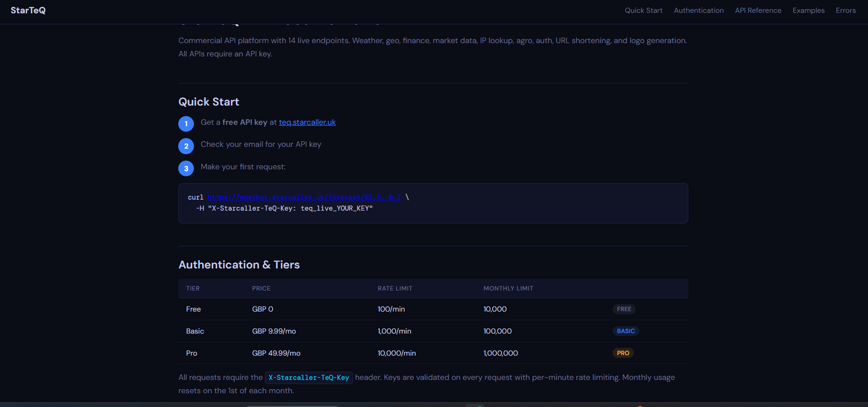Click the BASIC tier badge
868x407 pixels.
pos(626,331)
